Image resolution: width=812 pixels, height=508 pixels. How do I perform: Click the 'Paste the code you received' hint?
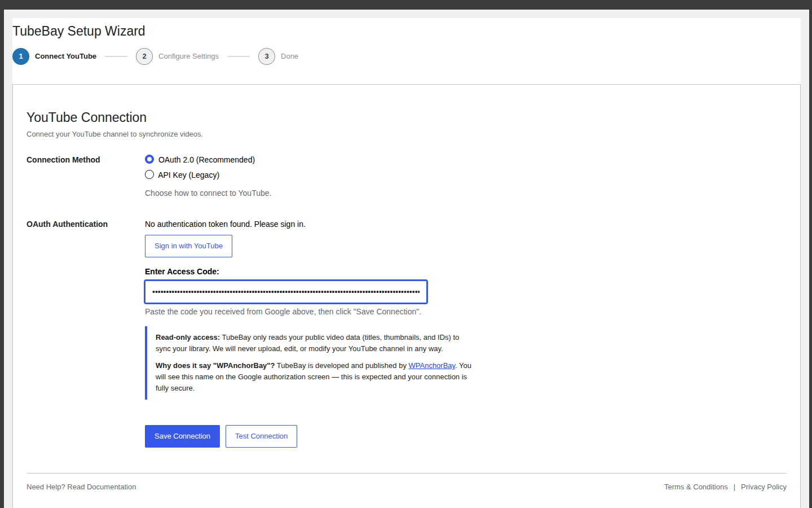pos(283,312)
